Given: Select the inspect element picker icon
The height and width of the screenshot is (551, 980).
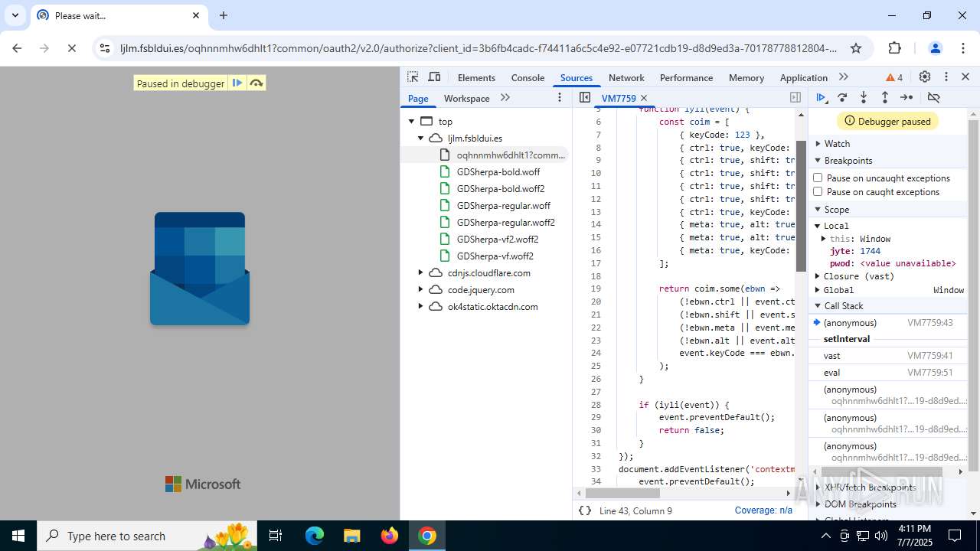Looking at the screenshot, I should tap(413, 77).
